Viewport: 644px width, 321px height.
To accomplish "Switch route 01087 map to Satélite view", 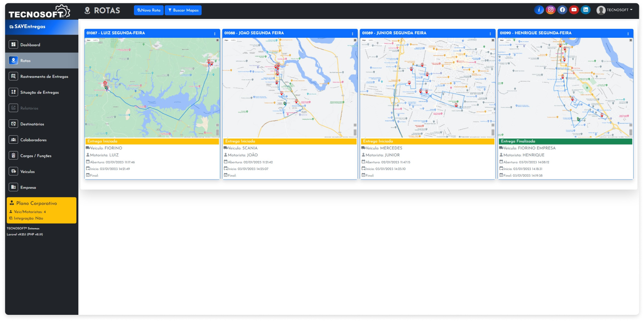I will 95,40.
